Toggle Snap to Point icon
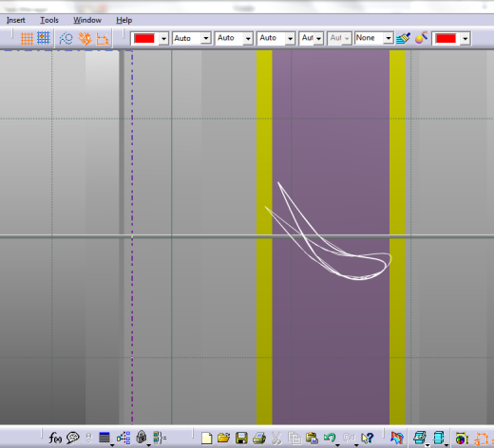Image resolution: width=494 pixels, height=448 pixels. click(44, 38)
